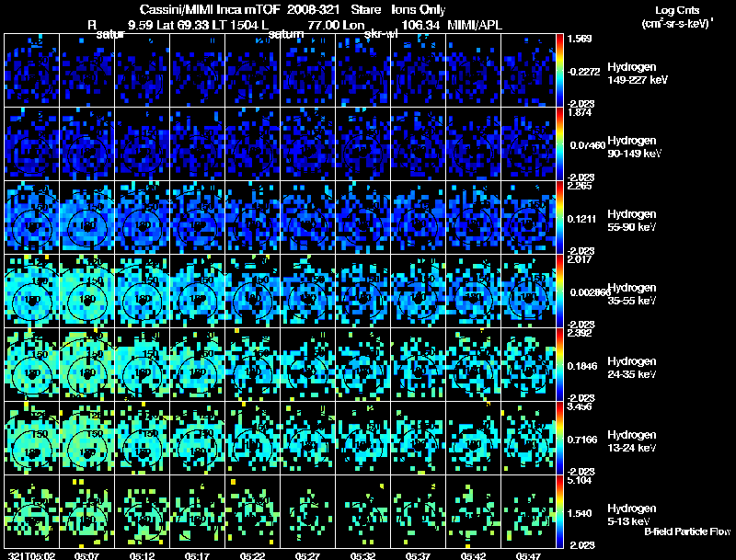Click the 'Hydrogen 24-35 keV' row label
Screen dimensions: 736x560
coord(632,368)
